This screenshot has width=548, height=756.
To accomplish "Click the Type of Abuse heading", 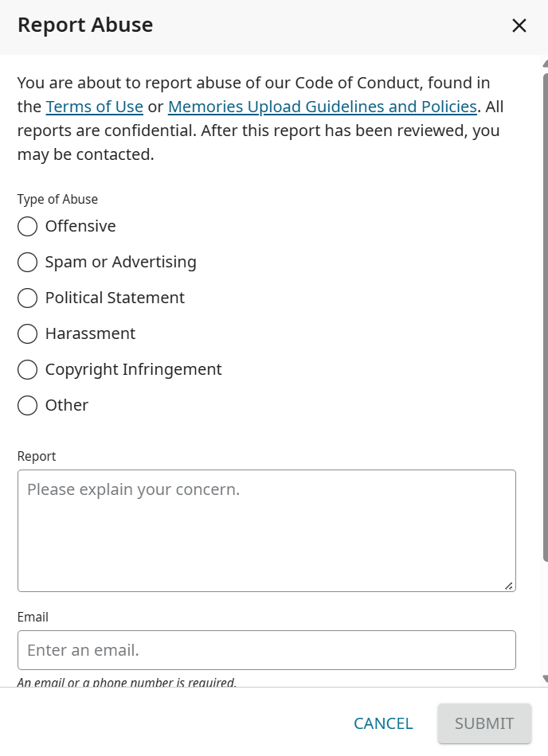I will pyautogui.click(x=57, y=199).
